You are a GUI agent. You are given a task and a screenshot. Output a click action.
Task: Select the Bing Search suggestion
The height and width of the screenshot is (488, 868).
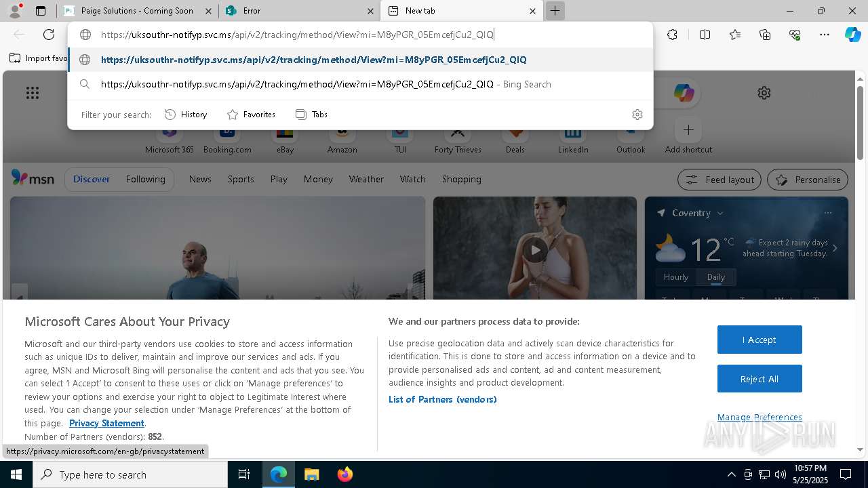[360, 84]
